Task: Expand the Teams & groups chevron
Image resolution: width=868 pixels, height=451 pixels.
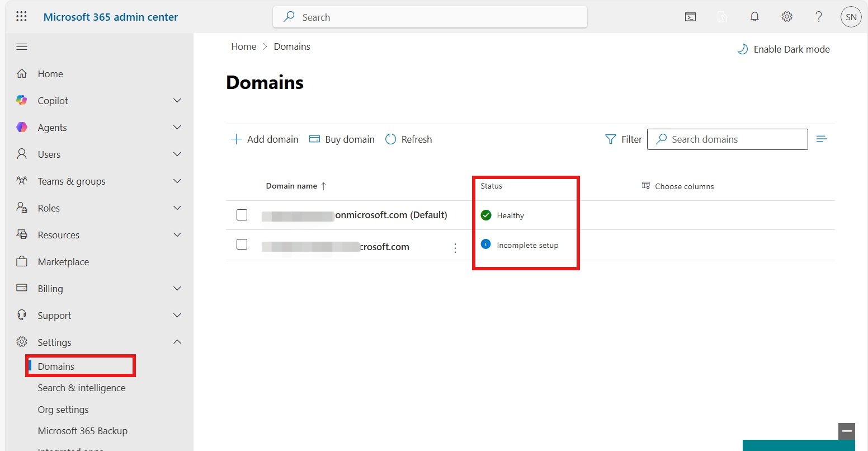Action: [177, 181]
